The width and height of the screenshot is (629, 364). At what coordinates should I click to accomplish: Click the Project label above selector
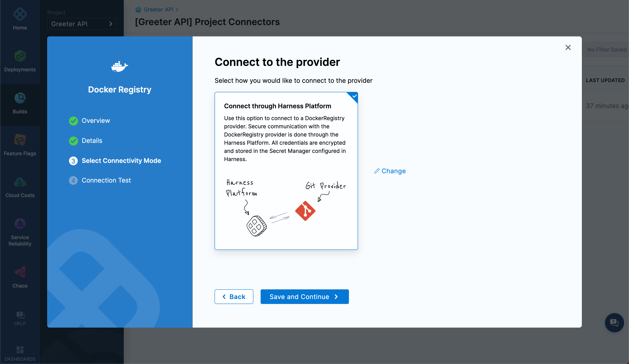(x=56, y=13)
